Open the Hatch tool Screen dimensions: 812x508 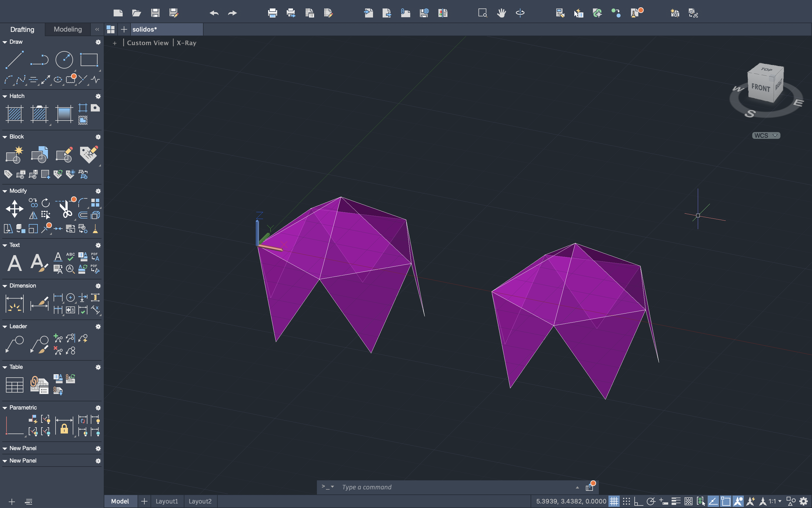(x=15, y=114)
